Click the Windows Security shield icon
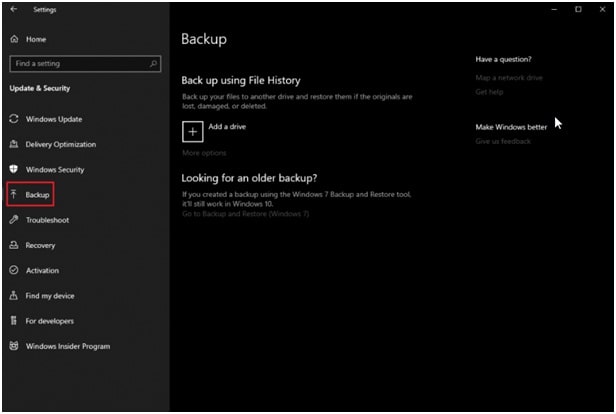 point(14,169)
